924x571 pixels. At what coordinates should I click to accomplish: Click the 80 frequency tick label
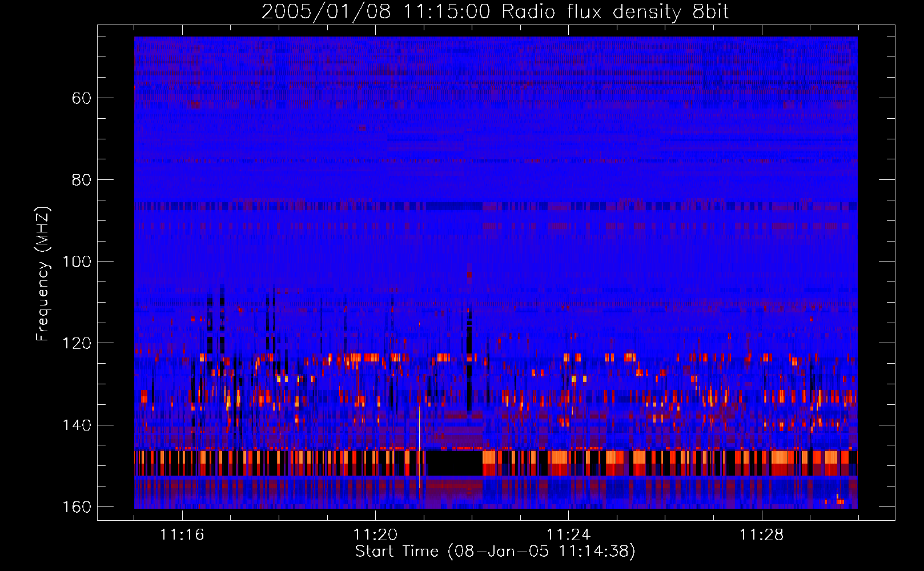81,180
